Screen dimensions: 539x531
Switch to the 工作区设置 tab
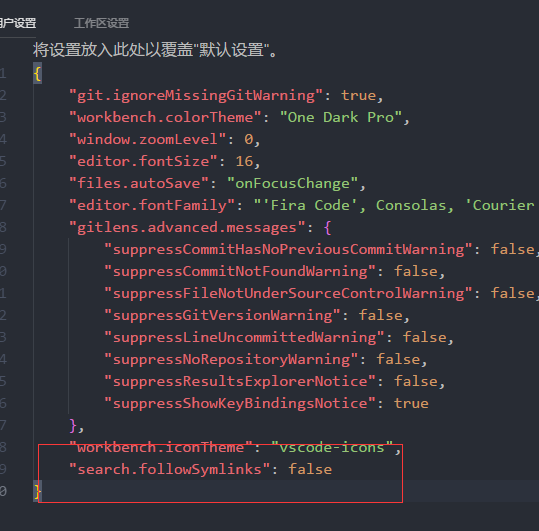[101, 23]
